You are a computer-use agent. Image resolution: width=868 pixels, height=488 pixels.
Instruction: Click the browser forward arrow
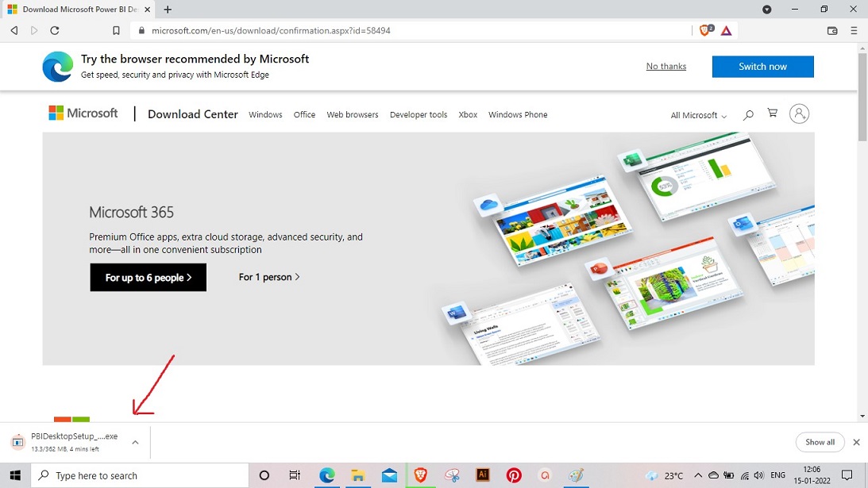pyautogui.click(x=34, y=30)
